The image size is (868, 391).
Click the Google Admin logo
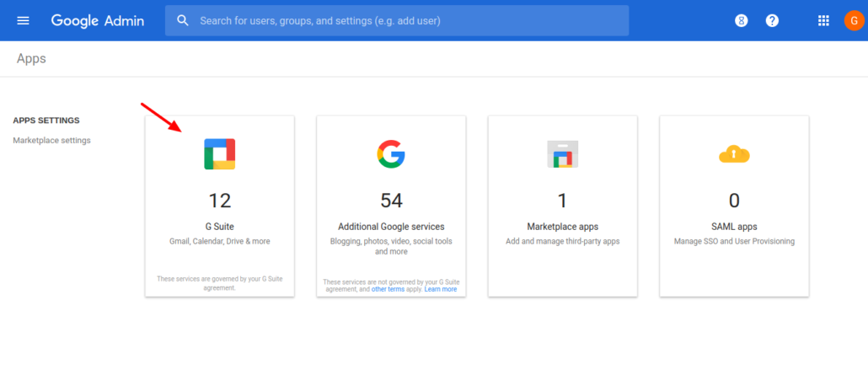(x=98, y=21)
